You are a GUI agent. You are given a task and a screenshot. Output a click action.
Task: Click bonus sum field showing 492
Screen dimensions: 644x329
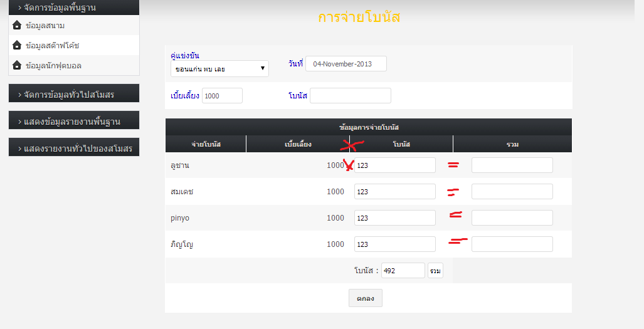[403, 270]
